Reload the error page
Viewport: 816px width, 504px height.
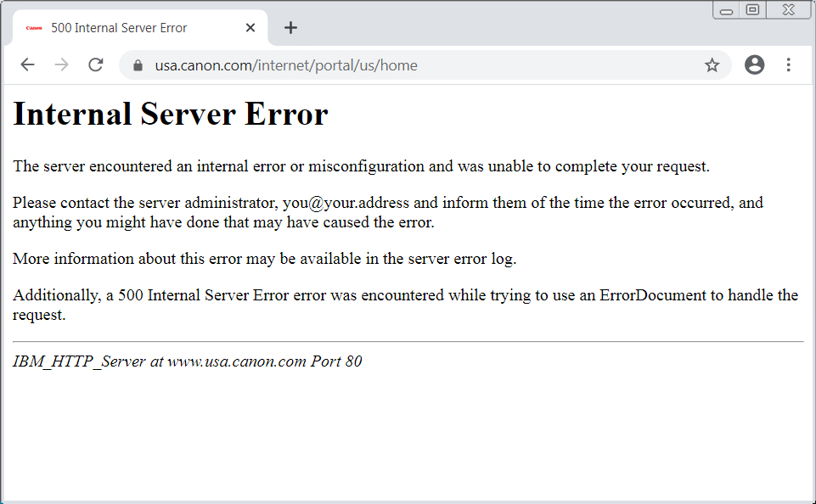[x=95, y=64]
